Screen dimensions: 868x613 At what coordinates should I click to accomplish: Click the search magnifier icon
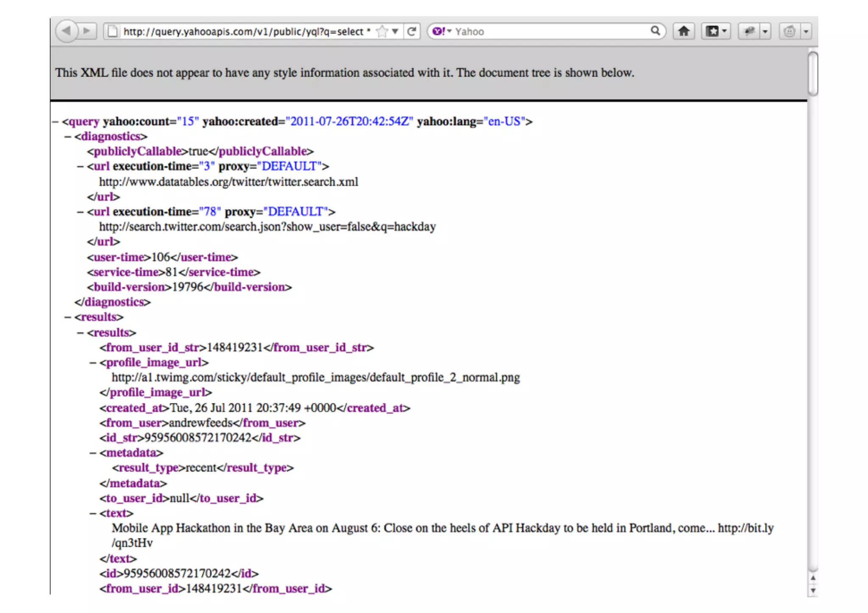655,31
